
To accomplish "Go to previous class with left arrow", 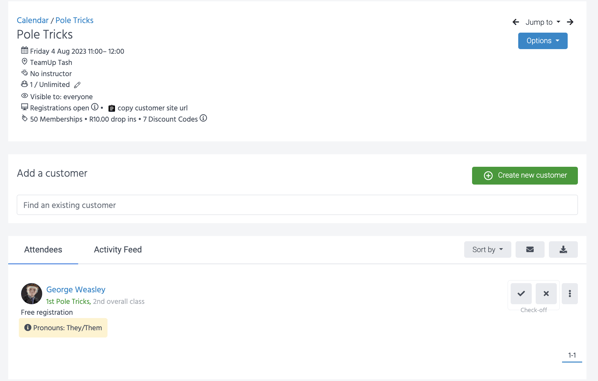I will click(x=516, y=22).
